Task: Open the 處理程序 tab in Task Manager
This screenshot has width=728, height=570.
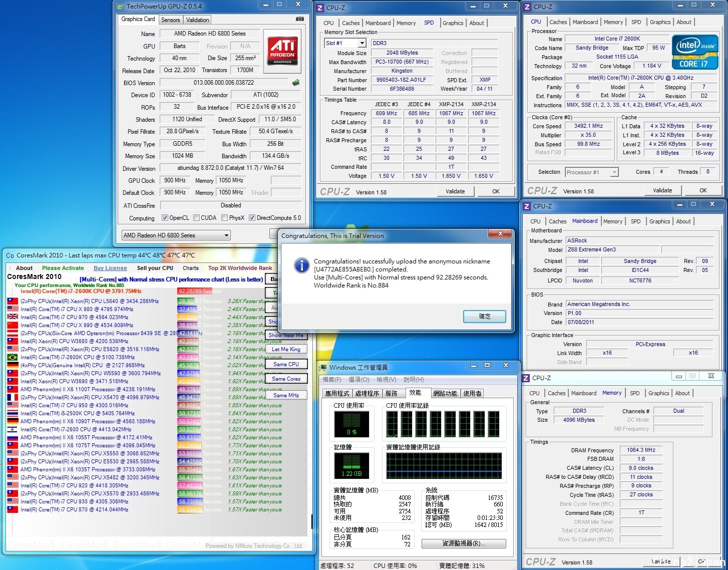Action: (x=367, y=394)
